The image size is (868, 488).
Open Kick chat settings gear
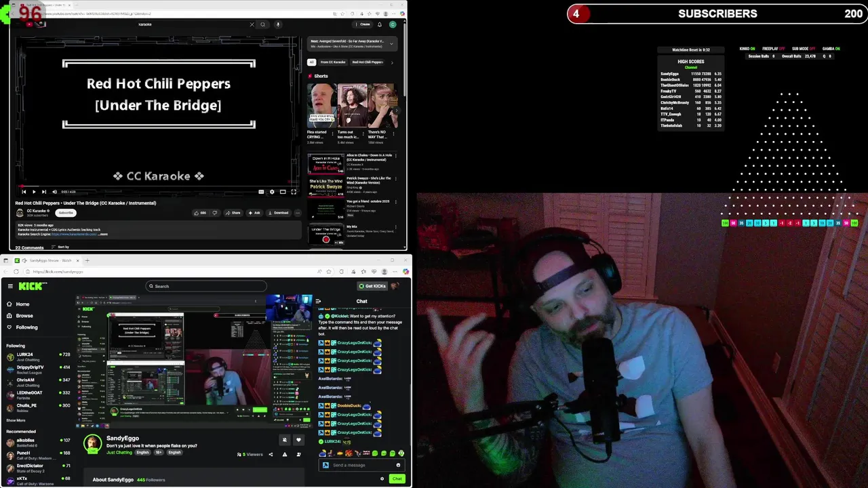coord(382,479)
